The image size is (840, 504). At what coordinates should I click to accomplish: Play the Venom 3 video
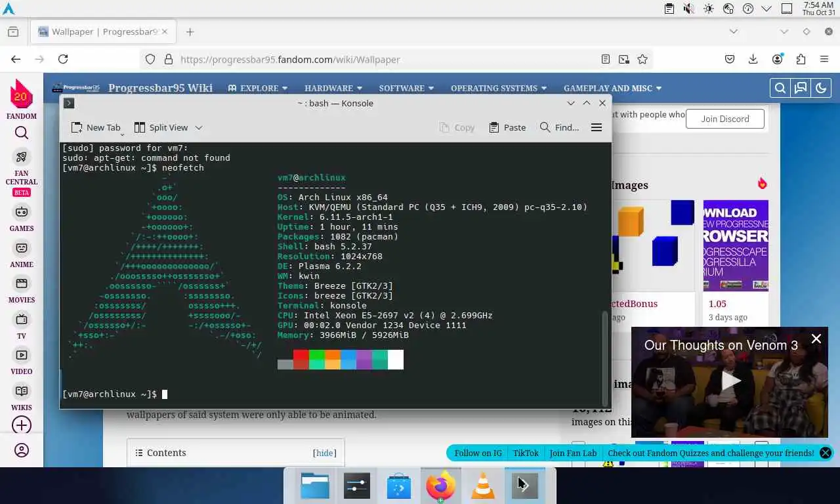coord(730,381)
